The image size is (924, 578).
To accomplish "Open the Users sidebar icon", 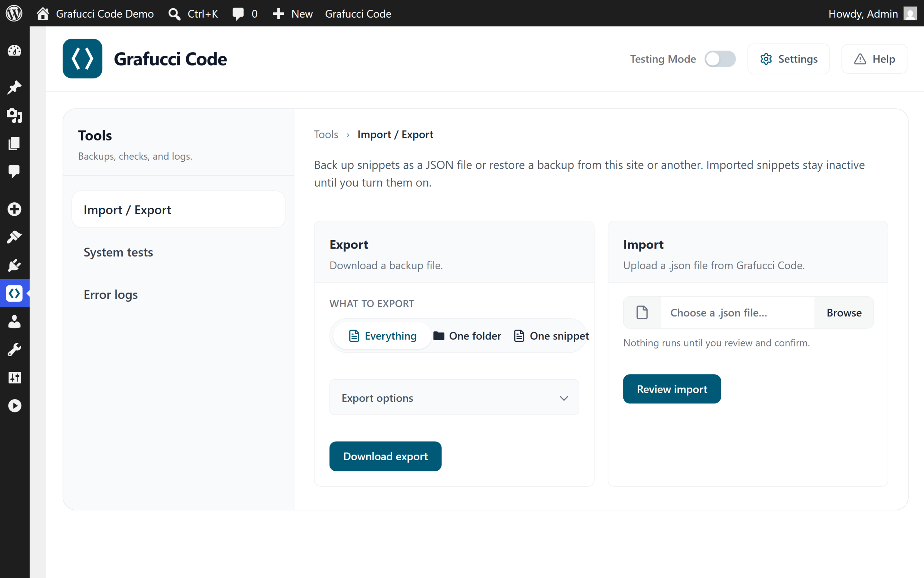I will click(x=14, y=322).
